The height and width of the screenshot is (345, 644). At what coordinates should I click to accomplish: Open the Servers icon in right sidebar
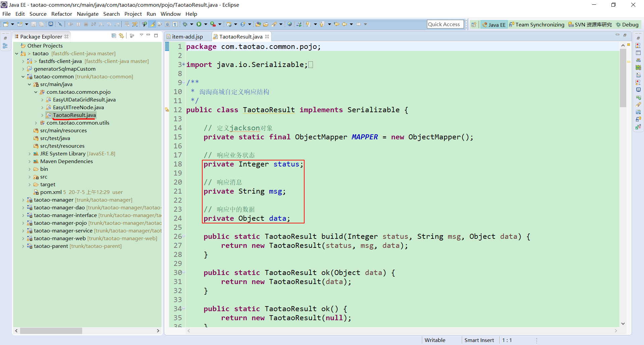(x=638, y=60)
